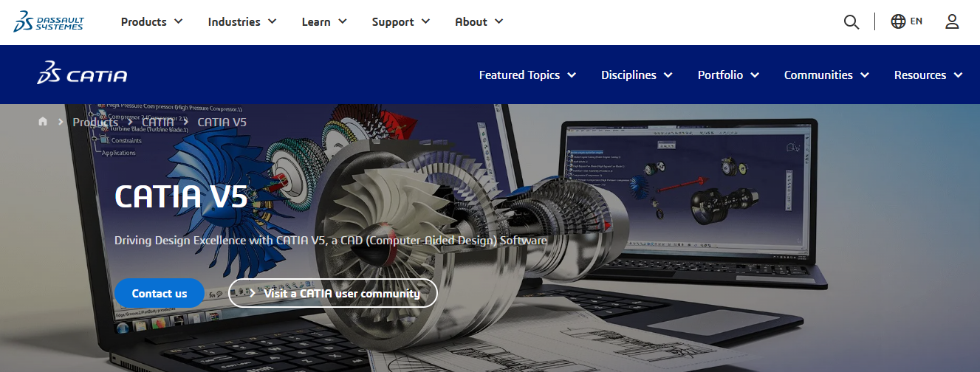The width and height of the screenshot is (980, 372).
Task: Click the Driving Design Excellence tagline text
Action: [x=331, y=241]
